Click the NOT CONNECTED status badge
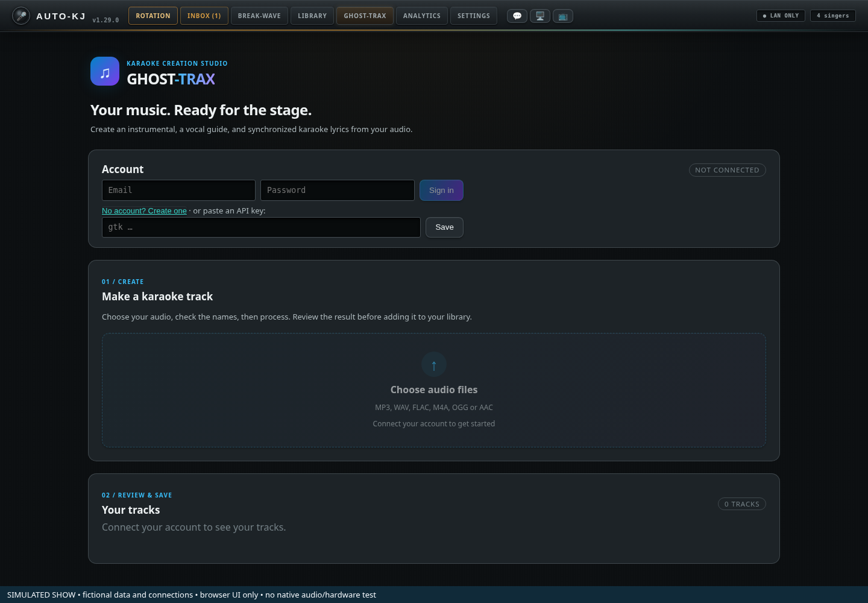Screen dimensions: 868x603 click(727, 170)
